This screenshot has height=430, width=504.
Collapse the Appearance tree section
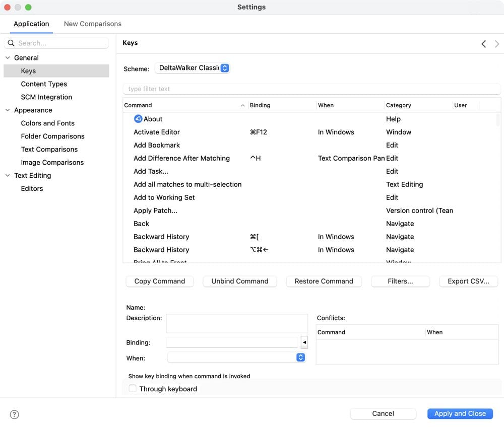pos(8,110)
